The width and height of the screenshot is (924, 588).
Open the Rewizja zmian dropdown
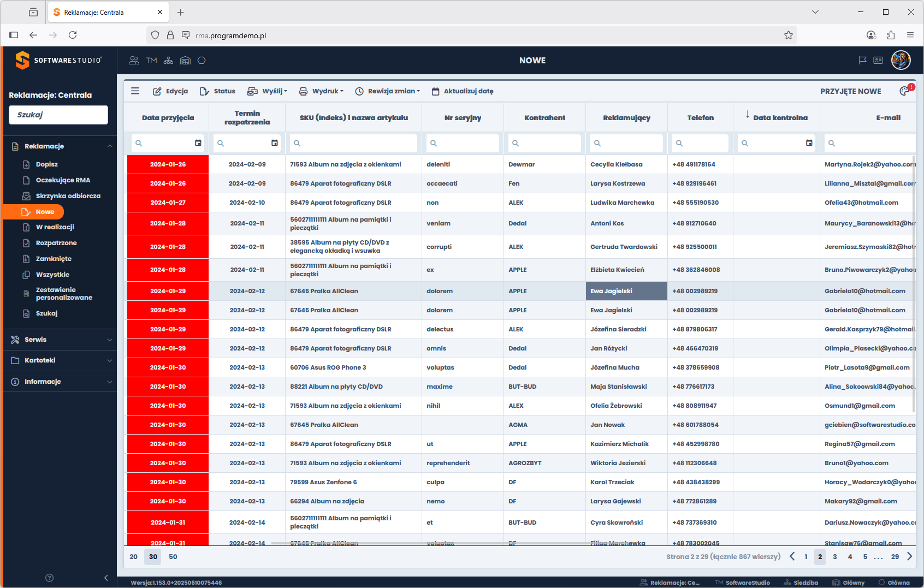[x=387, y=91]
